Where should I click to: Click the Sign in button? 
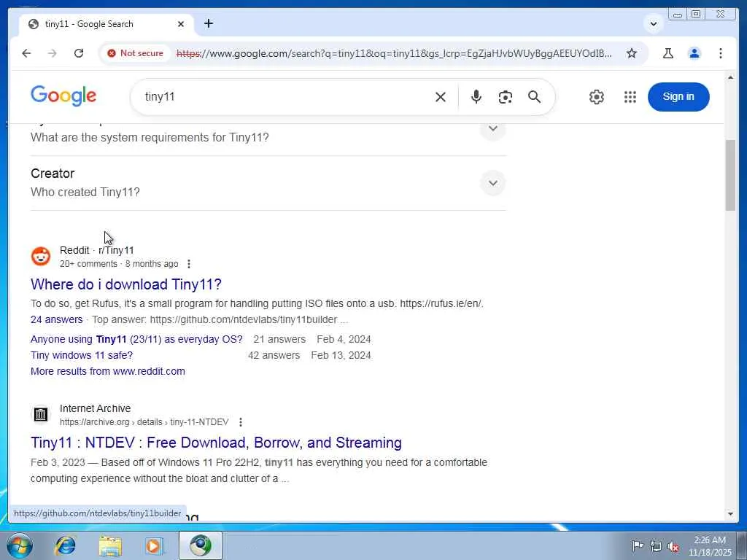point(678,97)
